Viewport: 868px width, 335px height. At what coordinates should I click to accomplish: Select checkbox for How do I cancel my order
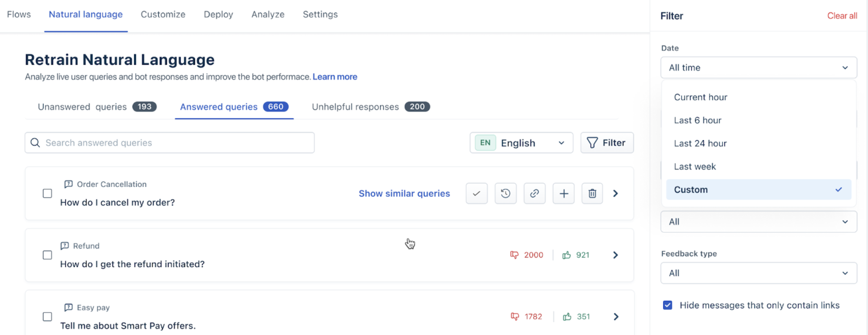47,193
